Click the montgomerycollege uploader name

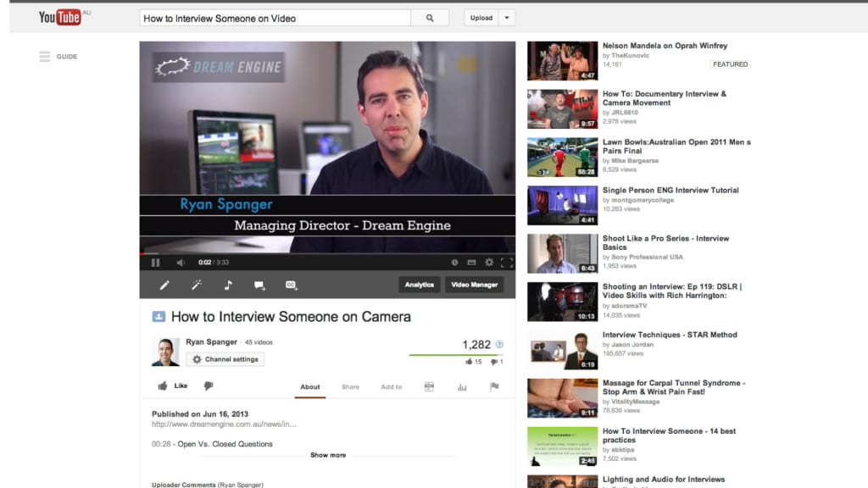(x=643, y=200)
